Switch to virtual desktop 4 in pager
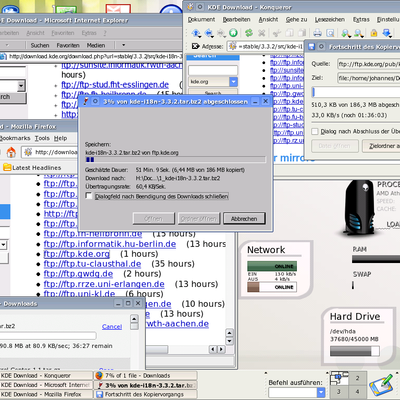The image size is (400, 400). (357, 391)
